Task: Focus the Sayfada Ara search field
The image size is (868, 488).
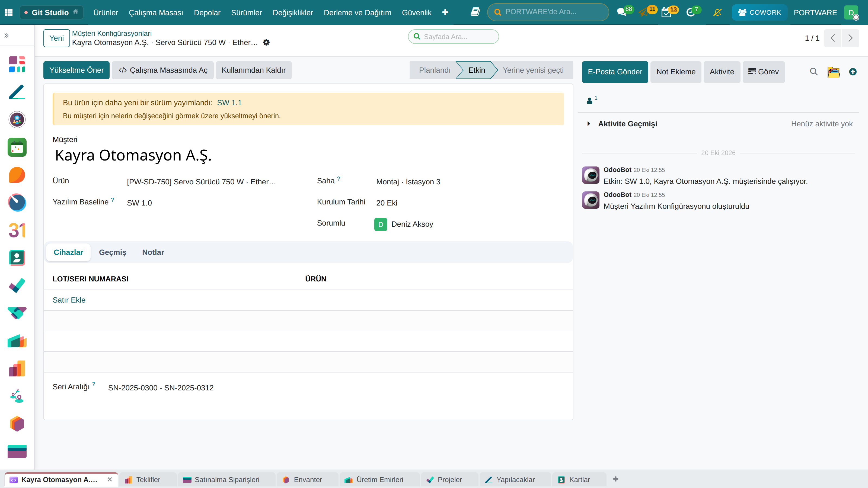Action: [454, 36]
